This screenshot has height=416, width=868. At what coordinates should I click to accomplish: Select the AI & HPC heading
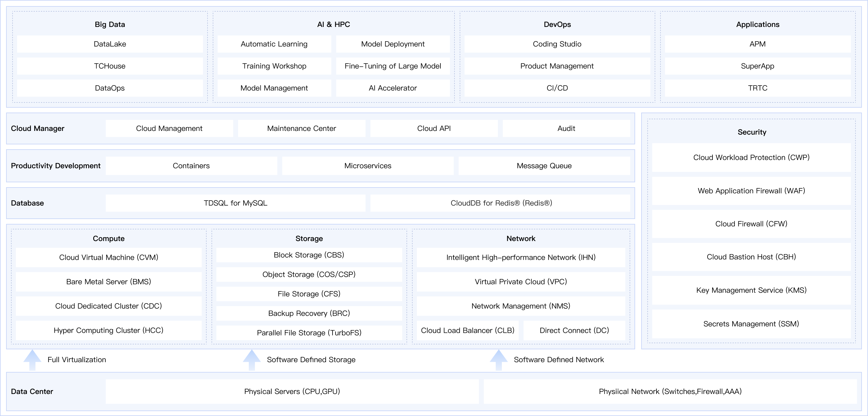(333, 24)
